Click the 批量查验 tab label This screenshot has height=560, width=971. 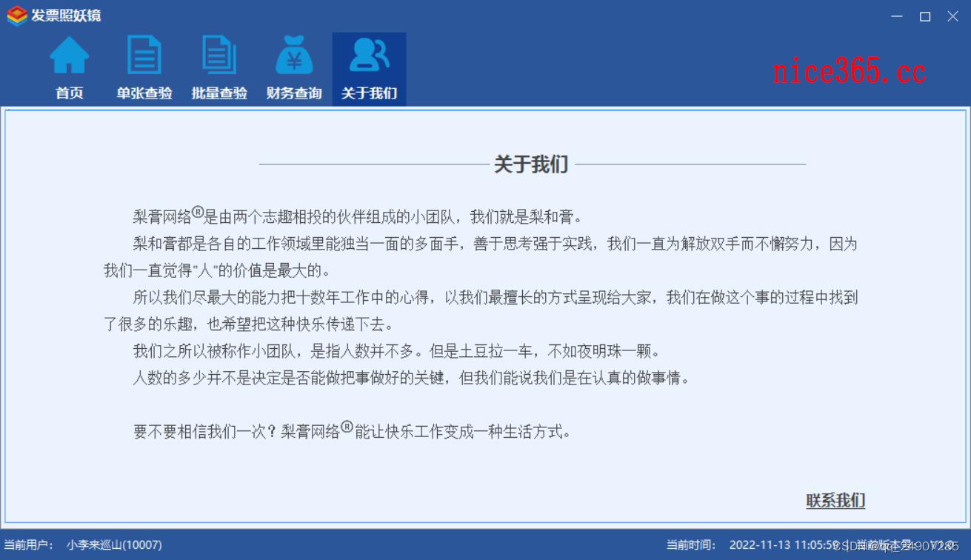click(219, 93)
